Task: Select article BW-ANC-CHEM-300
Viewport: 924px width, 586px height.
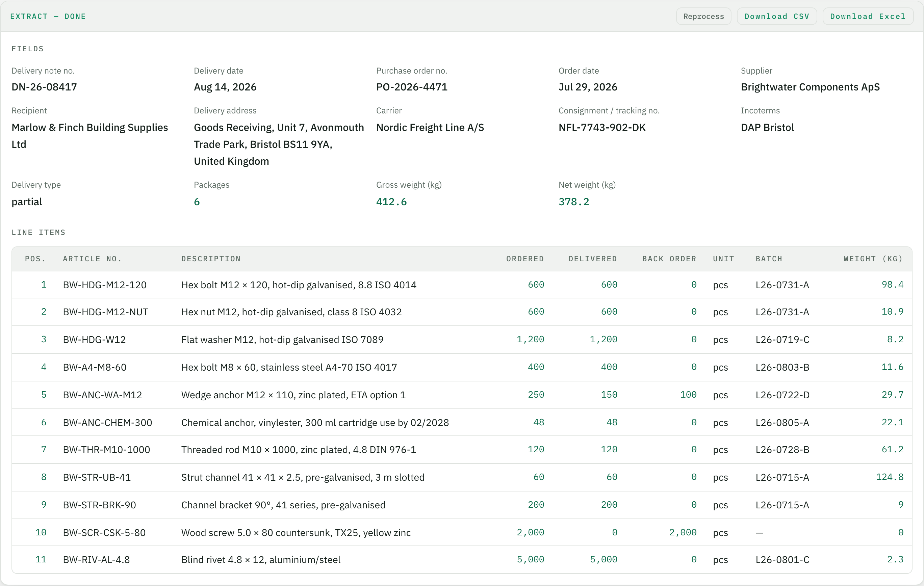Action: click(x=107, y=423)
